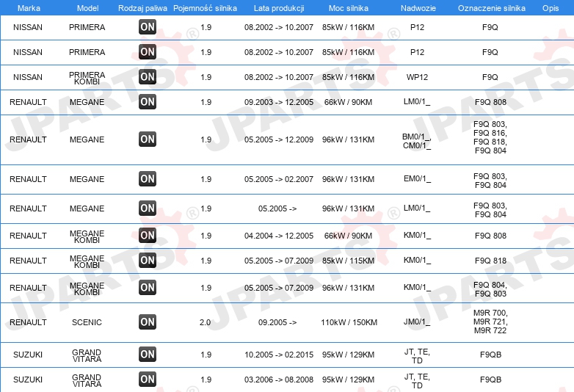
Task: Select the '05.2005 -> 12.2009' production years cell
Action: [x=279, y=139]
